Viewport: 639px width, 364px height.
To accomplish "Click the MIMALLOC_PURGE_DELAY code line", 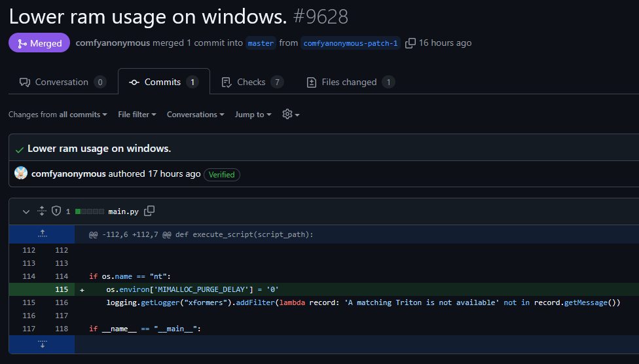I will pos(192,289).
